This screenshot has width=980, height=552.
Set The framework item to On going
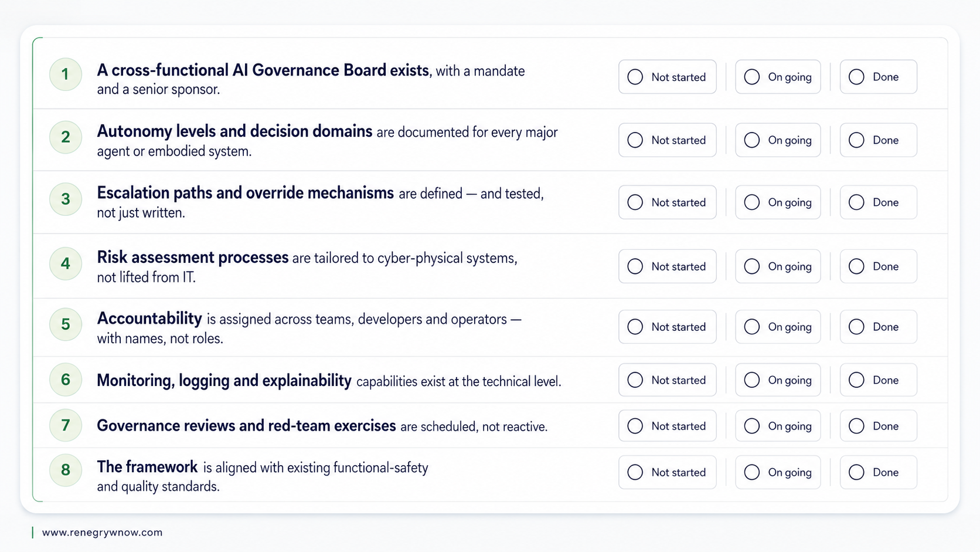[778, 472]
